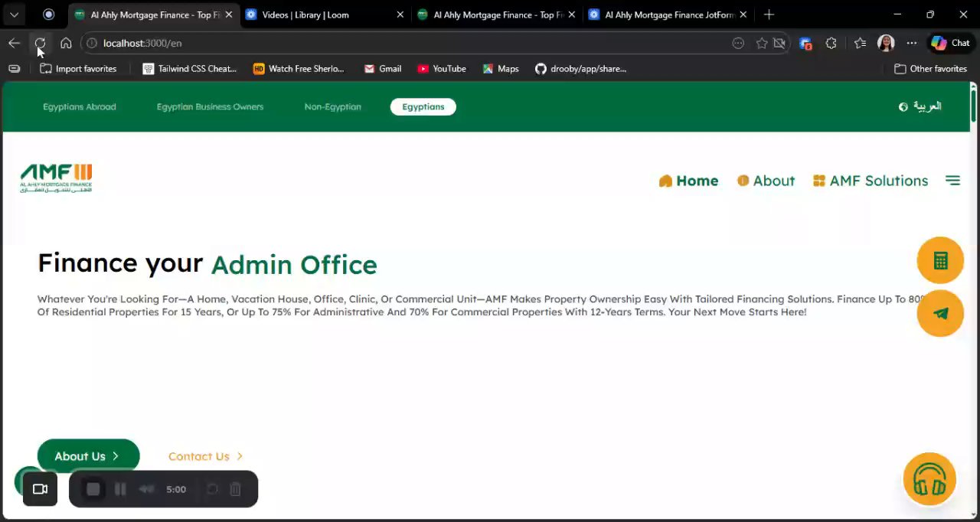
Task: Go to Home in site navigation
Action: pyautogui.click(x=688, y=181)
